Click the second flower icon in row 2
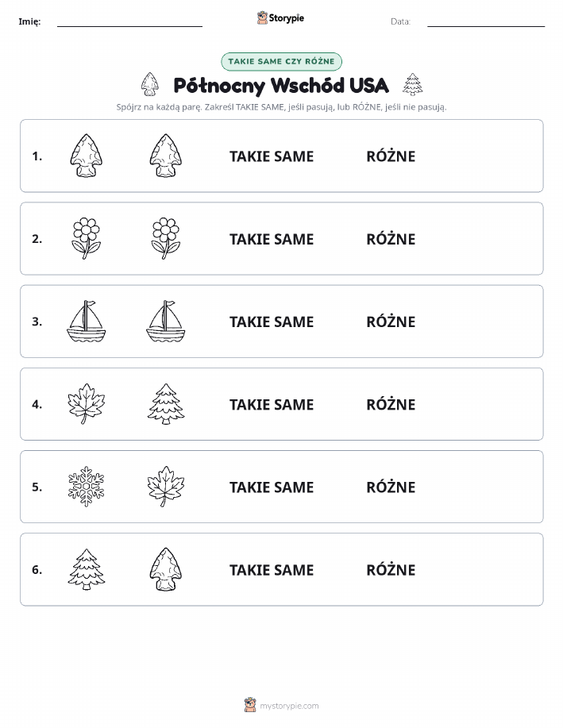563x728 pixels. [x=166, y=238]
